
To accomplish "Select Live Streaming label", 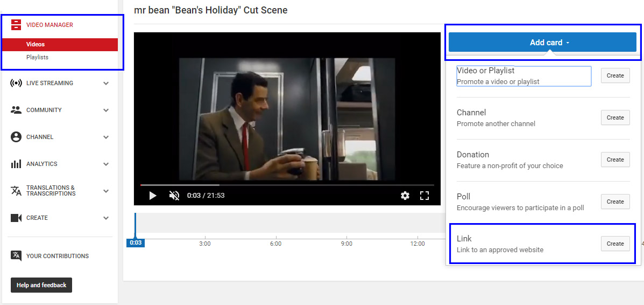I will click(49, 83).
